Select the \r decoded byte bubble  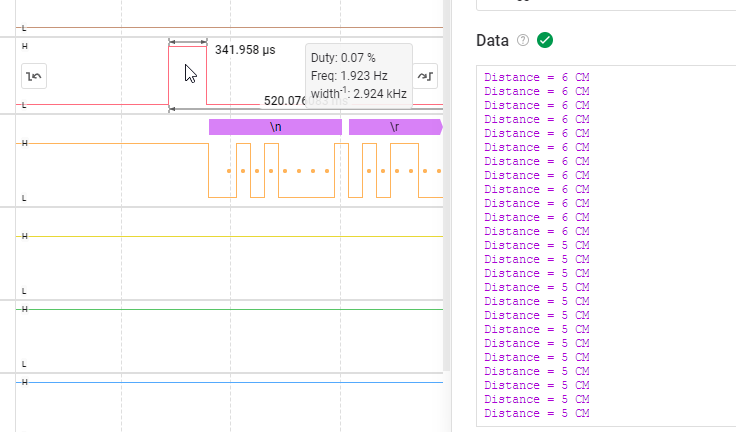395,127
